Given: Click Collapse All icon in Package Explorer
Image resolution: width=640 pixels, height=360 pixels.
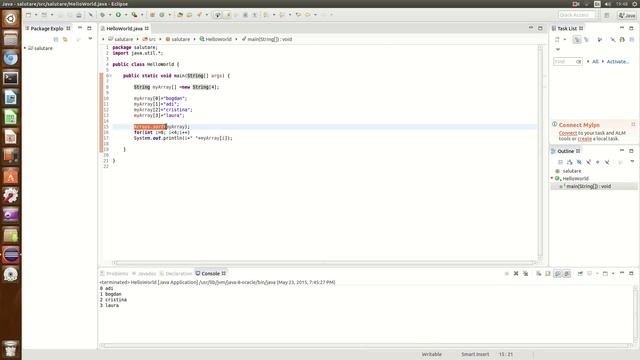Looking at the screenshot, I should [x=56, y=39].
